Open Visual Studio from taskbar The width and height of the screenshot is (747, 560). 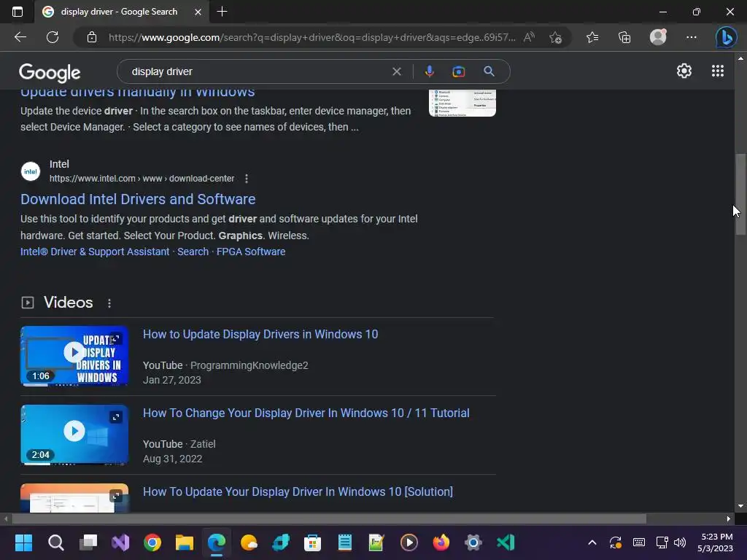click(120, 542)
